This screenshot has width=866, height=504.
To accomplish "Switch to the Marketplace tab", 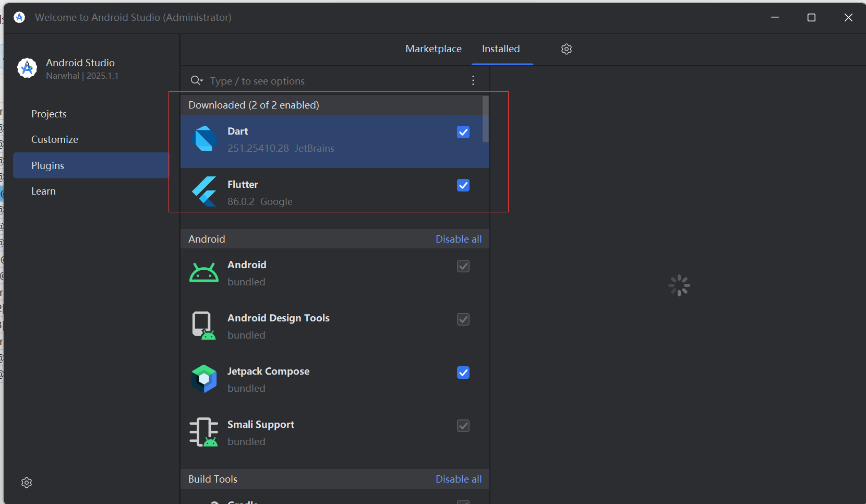I will pos(434,49).
